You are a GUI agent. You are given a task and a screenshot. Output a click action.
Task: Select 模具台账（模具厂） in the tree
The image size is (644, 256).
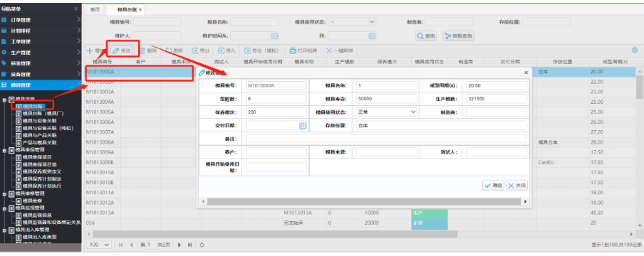(43, 114)
